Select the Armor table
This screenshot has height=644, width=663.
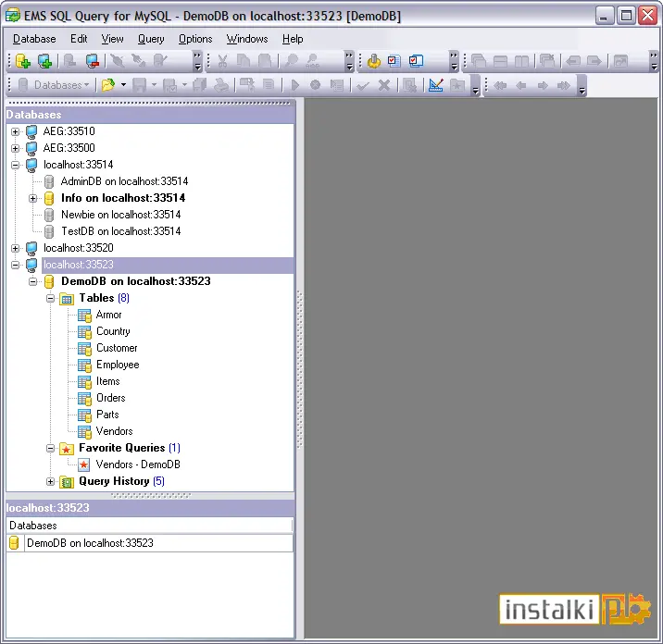point(108,315)
